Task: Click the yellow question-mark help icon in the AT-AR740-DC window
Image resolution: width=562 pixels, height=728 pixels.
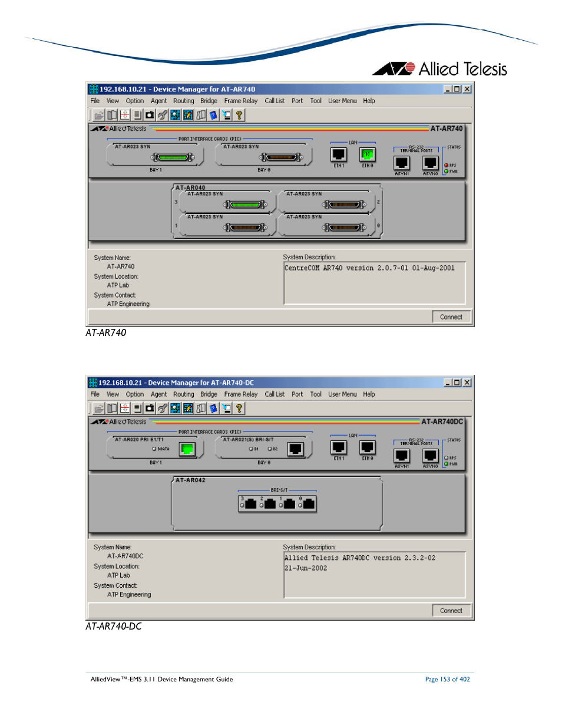Action: tap(239, 408)
